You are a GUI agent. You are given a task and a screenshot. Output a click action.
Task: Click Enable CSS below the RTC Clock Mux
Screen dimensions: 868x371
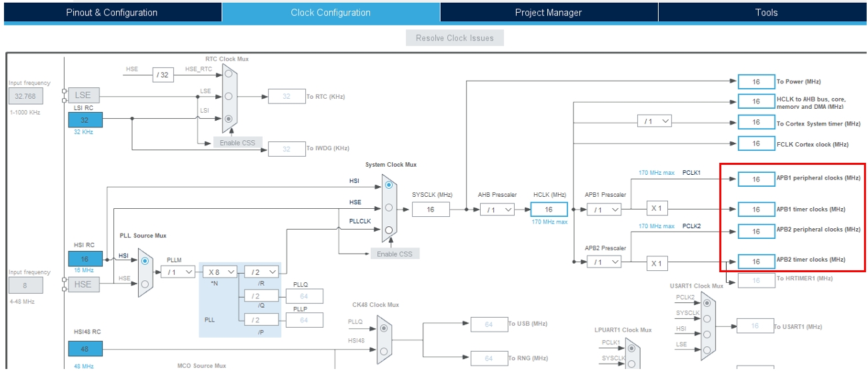(238, 143)
